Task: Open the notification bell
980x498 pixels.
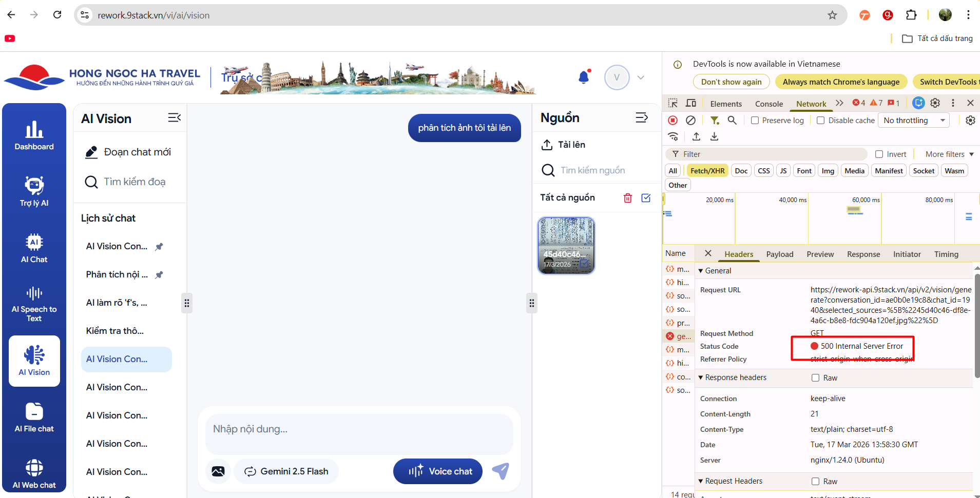Action: click(x=584, y=77)
